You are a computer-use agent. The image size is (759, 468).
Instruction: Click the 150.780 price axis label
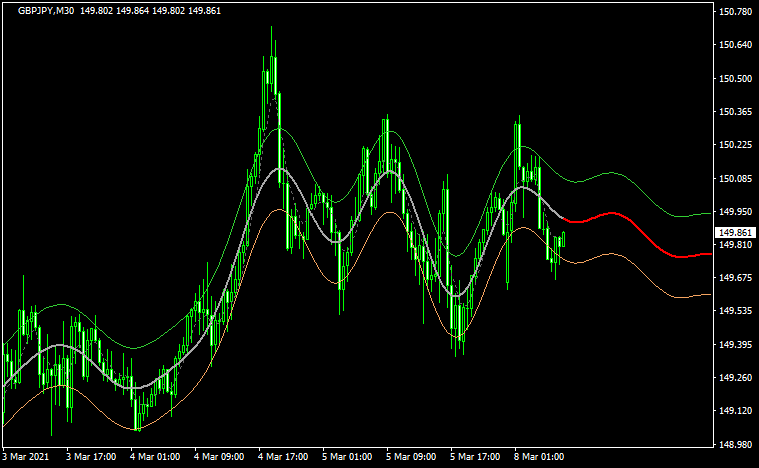[735, 12]
